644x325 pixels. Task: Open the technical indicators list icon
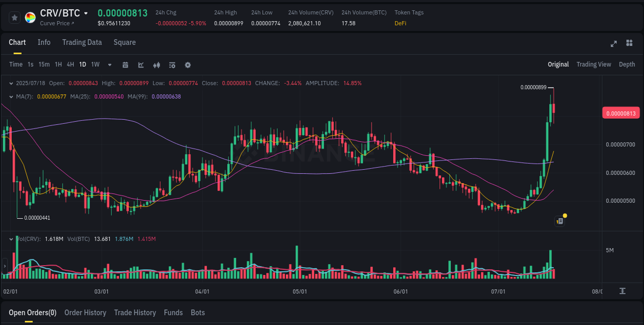point(172,65)
